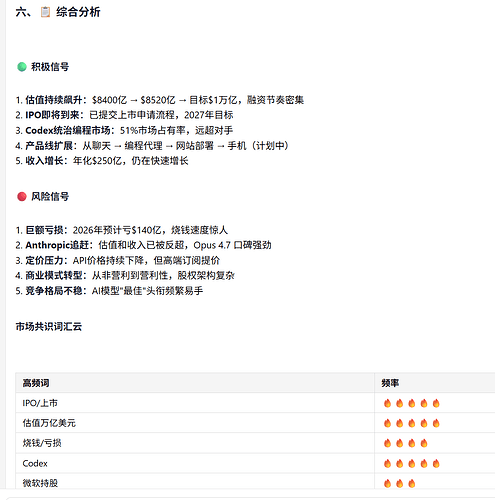
Task: Click the red circle icon next to 风险信号
Action: click(x=22, y=197)
